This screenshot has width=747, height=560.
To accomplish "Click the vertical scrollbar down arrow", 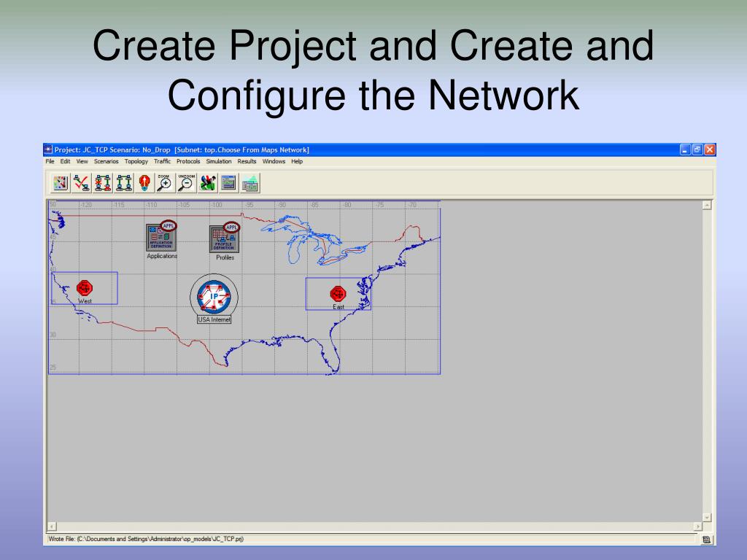I will [x=707, y=517].
